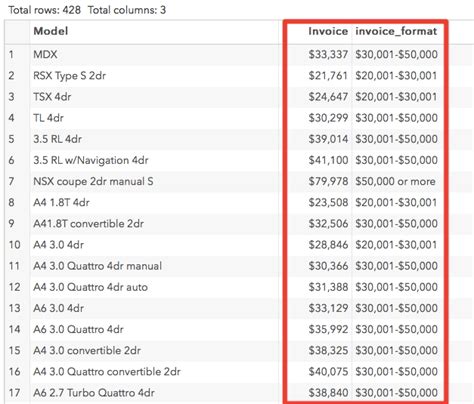The image size is (474, 404).
Task: Select row number 7
Action: pyautogui.click(x=11, y=181)
